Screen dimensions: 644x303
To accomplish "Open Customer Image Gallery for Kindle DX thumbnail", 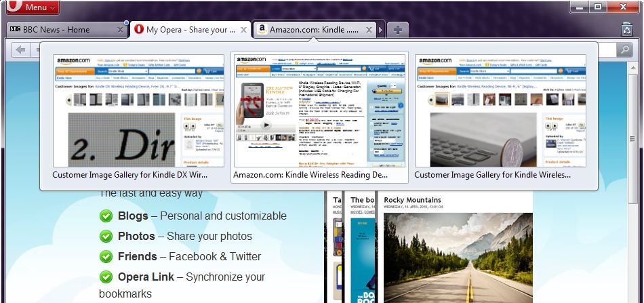I will click(x=138, y=110).
